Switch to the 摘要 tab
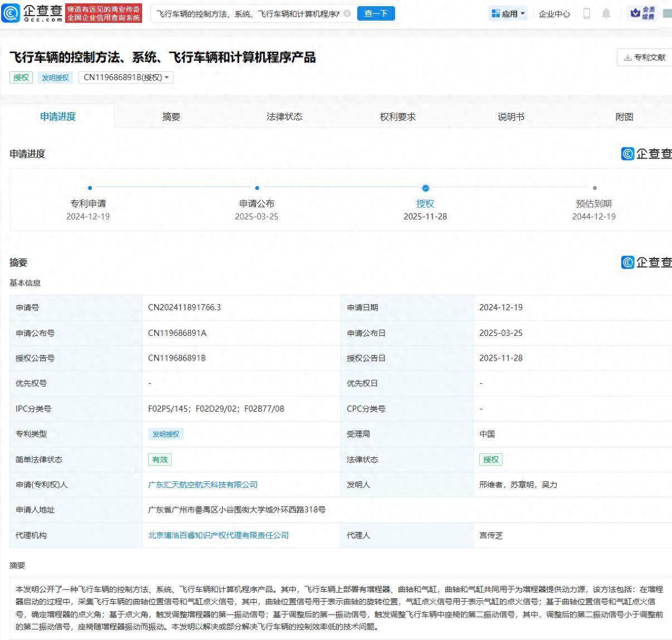The width and height of the screenshot is (672, 640). click(171, 116)
